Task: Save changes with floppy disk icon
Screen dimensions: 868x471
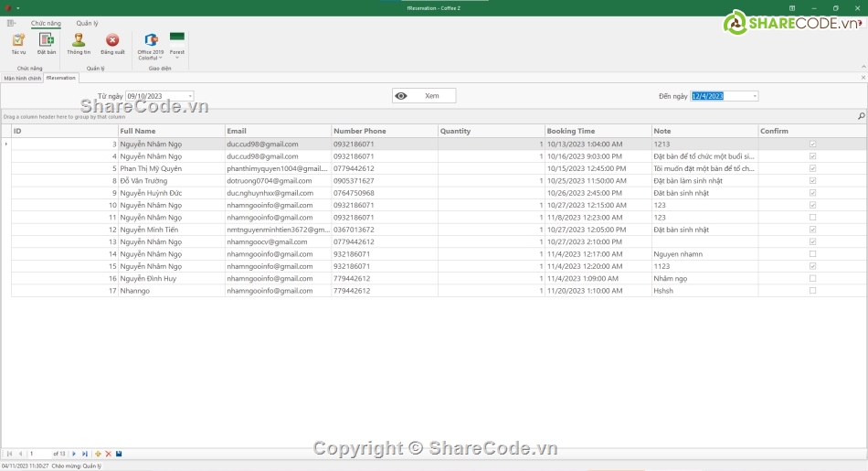Action: coord(119,454)
